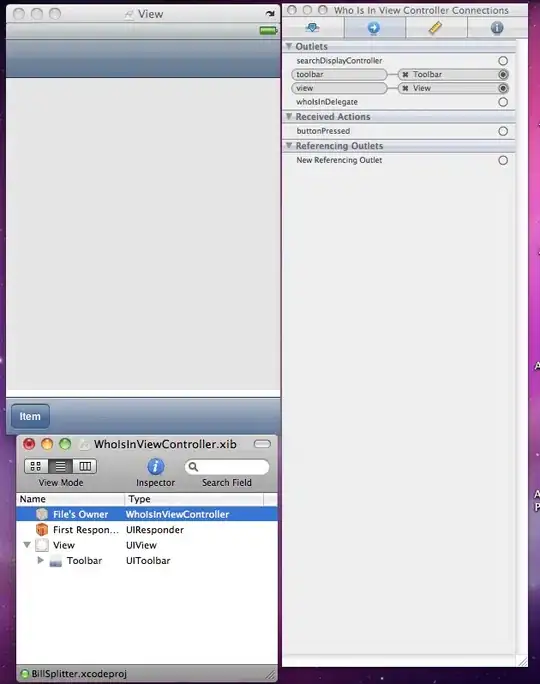
Task: Open the Attributes inspector tab
Action: point(313,28)
